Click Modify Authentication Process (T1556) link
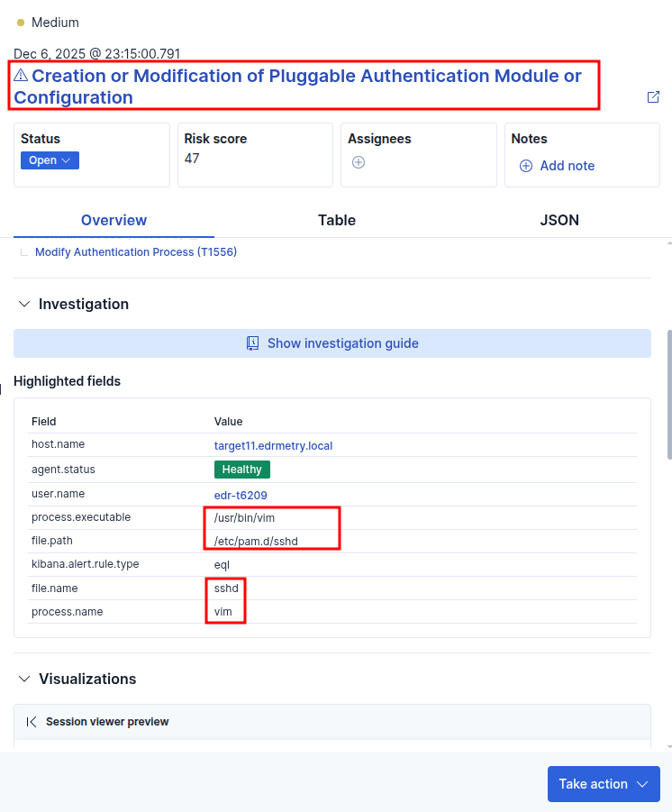672x812 pixels. click(x=136, y=252)
